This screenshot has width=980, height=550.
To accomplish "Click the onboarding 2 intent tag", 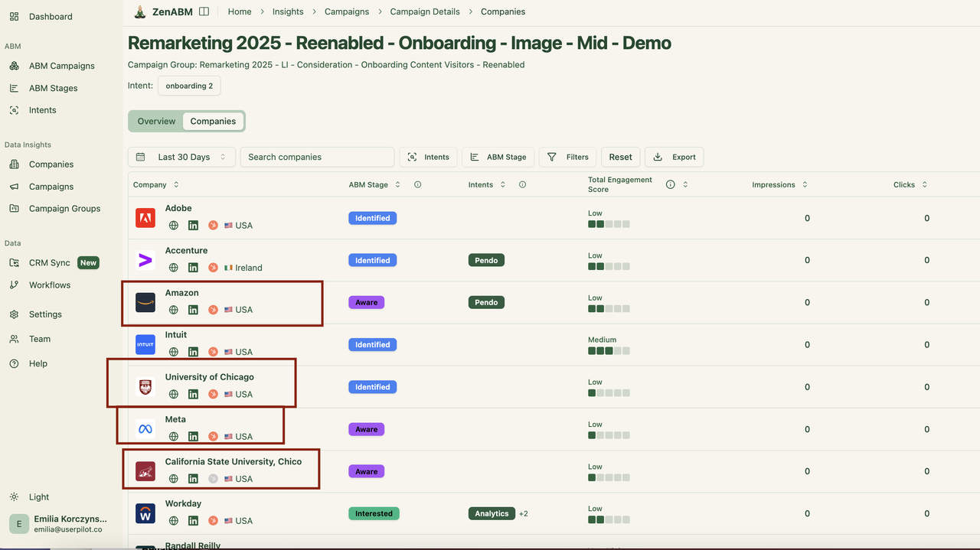I will [x=189, y=86].
